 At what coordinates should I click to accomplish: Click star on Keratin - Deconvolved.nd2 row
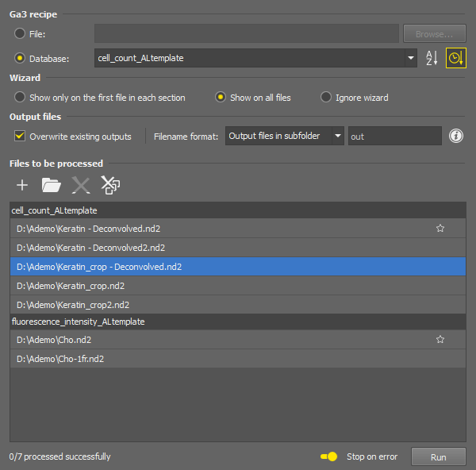point(440,228)
